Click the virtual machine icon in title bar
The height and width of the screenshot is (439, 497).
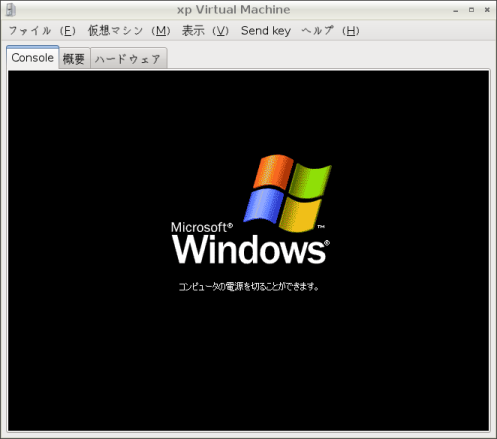pos(10,10)
